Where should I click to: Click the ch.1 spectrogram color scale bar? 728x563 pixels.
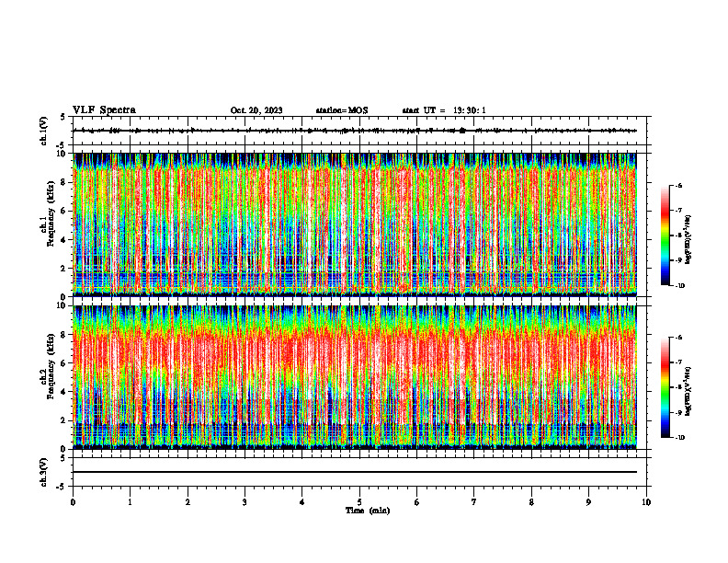(665, 235)
